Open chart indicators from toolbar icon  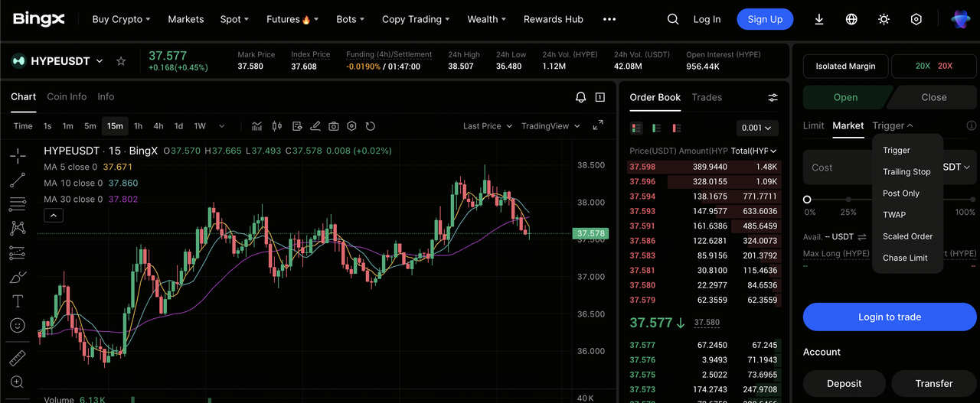[x=257, y=126]
